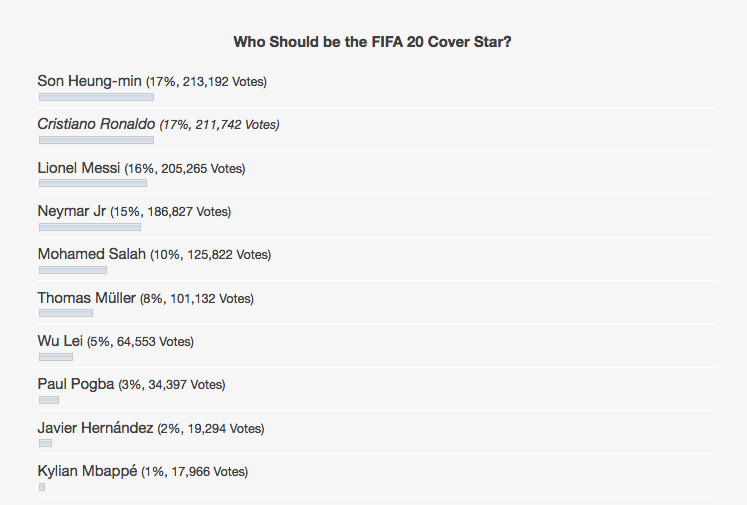Select the Wu Lei result label
Image resolution: width=747 pixels, height=505 pixels.
click(x=115, y=341)
